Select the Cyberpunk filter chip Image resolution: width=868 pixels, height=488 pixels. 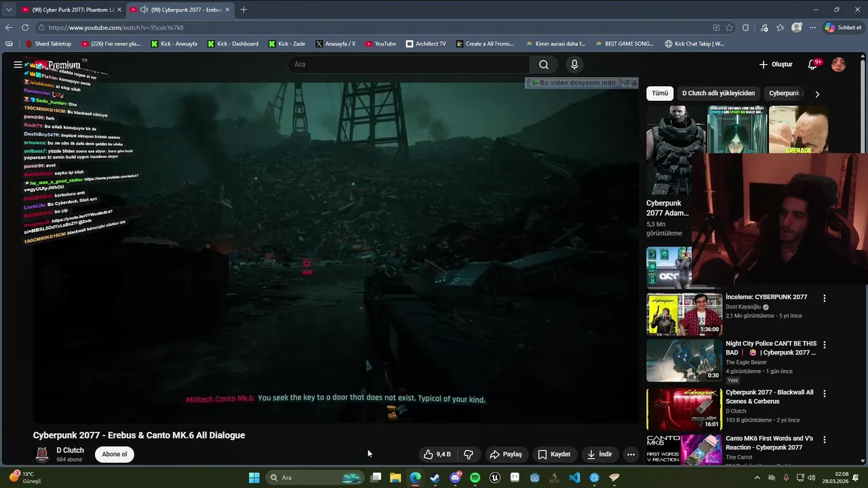785,94
